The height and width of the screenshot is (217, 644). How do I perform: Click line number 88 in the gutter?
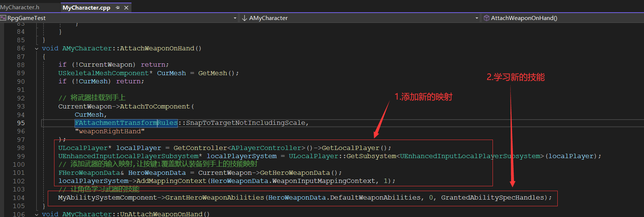coord(21,65)
